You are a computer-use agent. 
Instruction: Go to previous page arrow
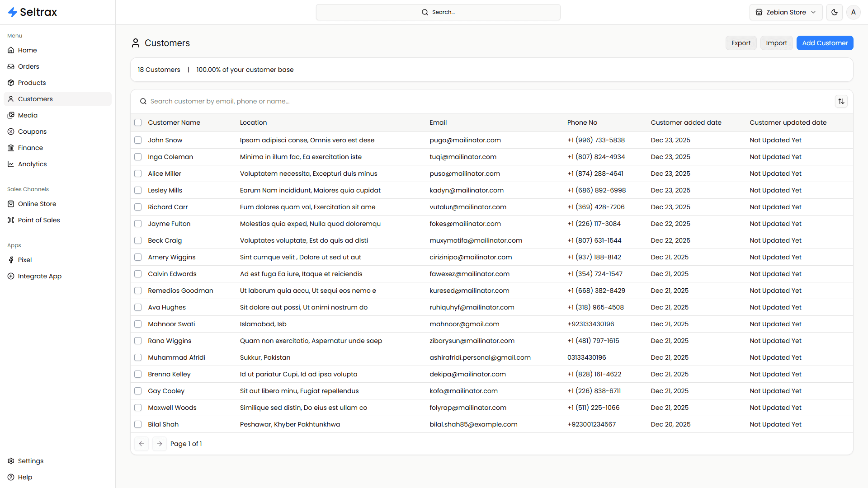[142, 444]
